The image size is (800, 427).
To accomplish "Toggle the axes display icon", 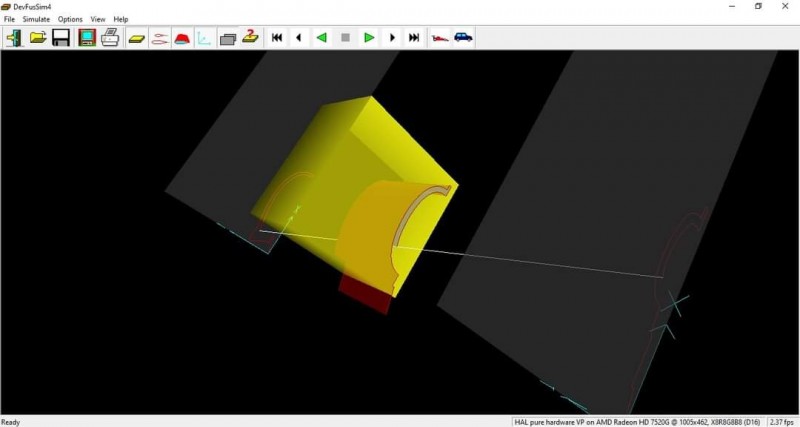I will tap(205, 38).
